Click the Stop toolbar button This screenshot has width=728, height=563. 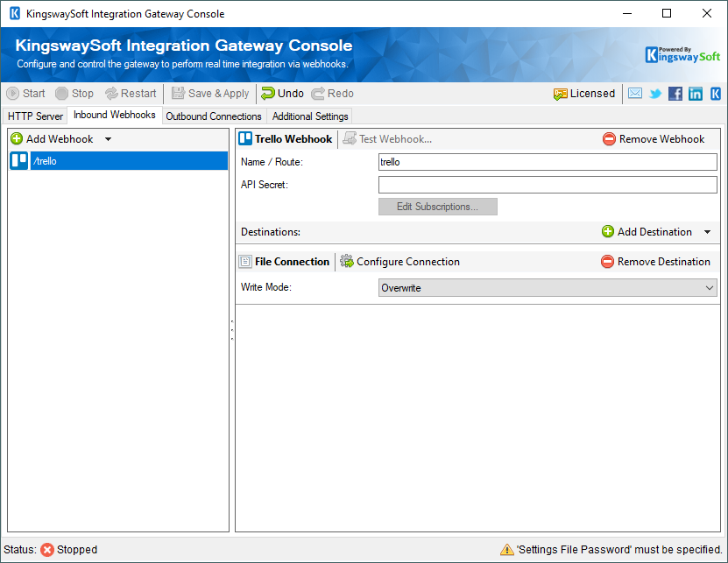coord(74,94)
